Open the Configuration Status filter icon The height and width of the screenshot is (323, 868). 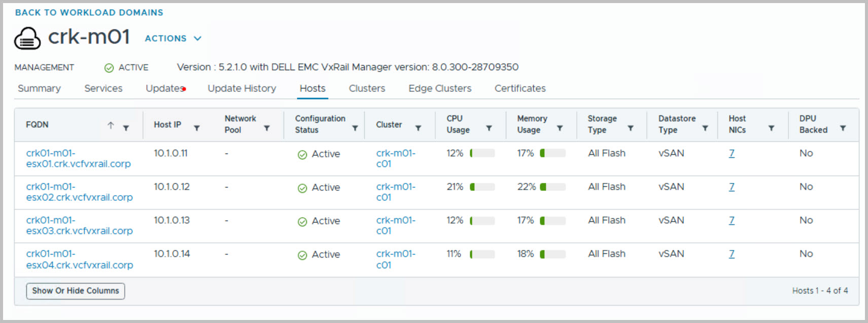click(355, 128)
